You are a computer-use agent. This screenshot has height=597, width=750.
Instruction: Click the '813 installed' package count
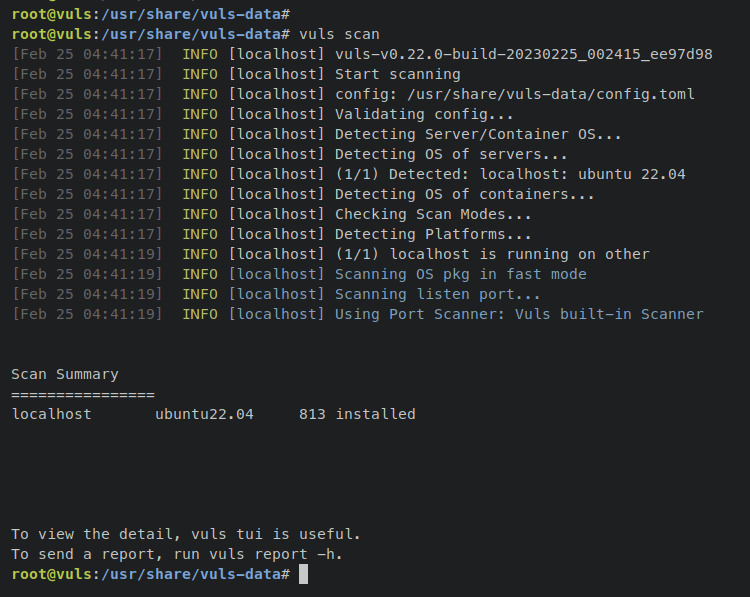(x=357, y=414)
